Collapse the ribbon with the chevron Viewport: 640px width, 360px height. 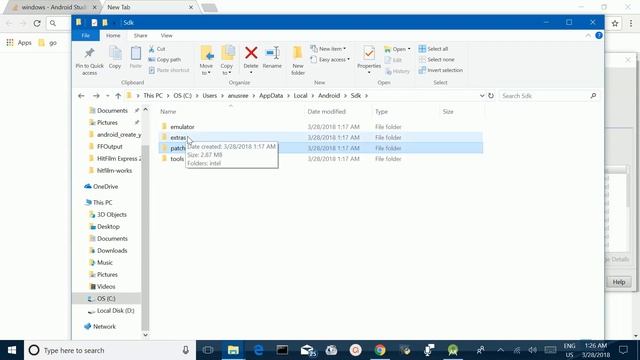tap(588, 36)
